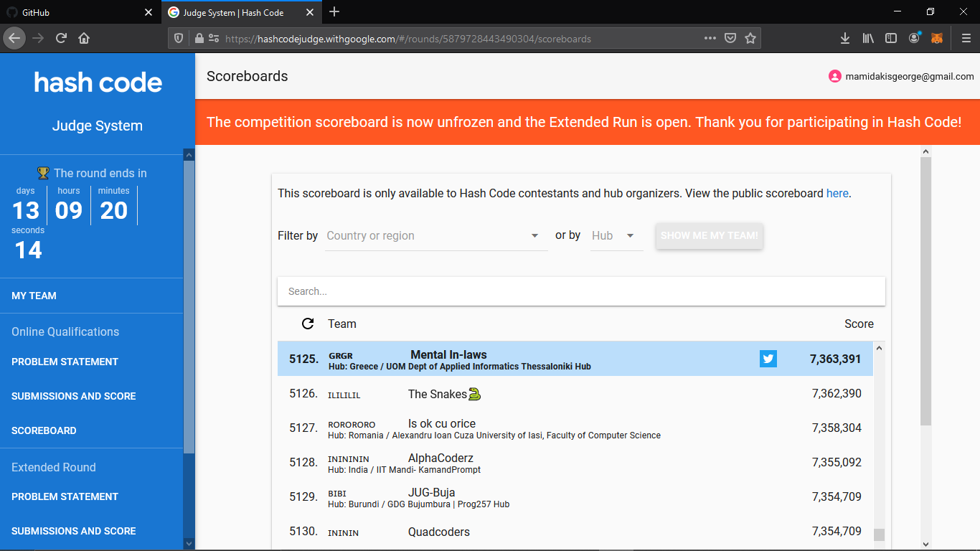The width and height of the screenshot is (980, 551).
Task: Click the scoreboard Search field
Action: [x=581, y=291]
